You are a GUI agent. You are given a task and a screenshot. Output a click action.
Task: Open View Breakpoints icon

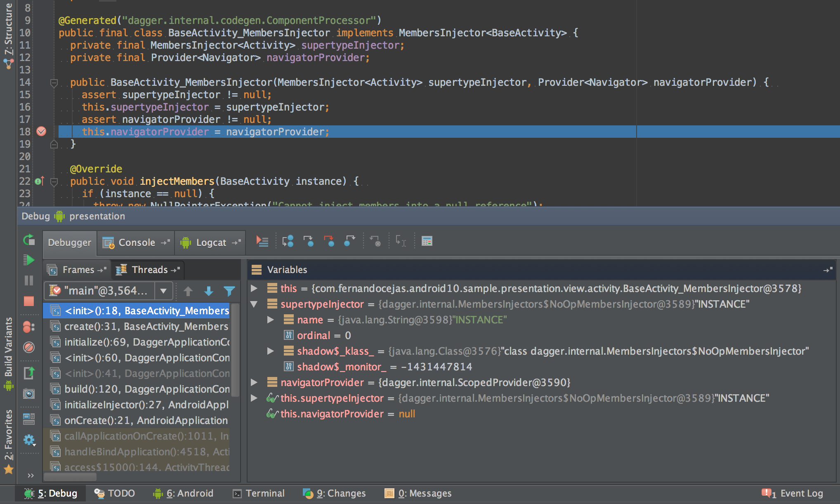pyautogui.click(x=29, y=327)
